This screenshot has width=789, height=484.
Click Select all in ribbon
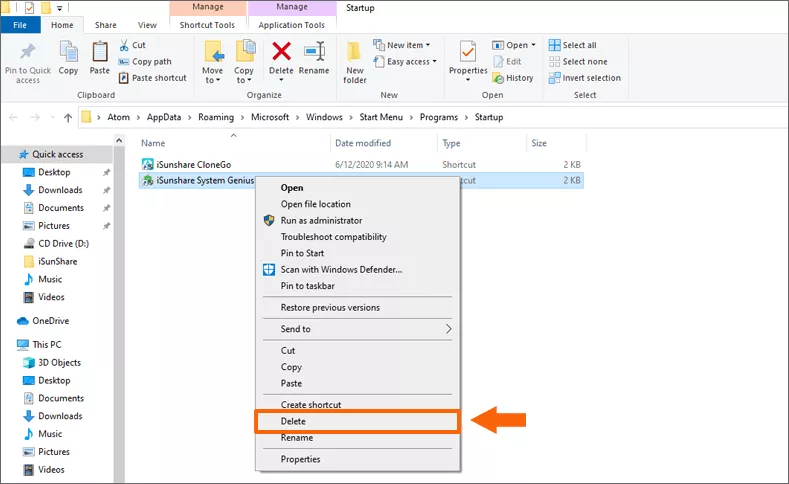[573, 45]
